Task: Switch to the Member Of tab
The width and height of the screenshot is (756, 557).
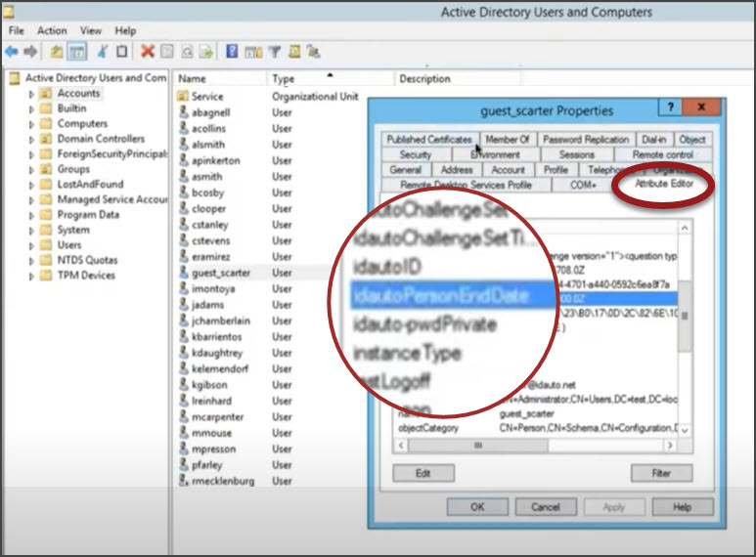Action: pos(508,139)
